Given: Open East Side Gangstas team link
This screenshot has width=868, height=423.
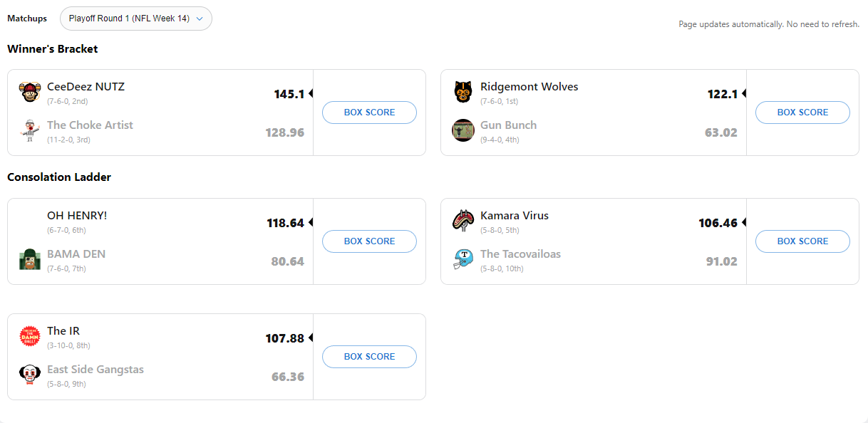Looking at the screenshot, I should pos(95,370).
